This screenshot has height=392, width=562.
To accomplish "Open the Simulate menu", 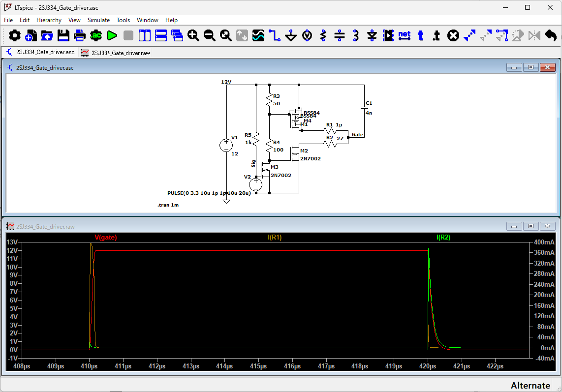I will click(98, 20).
